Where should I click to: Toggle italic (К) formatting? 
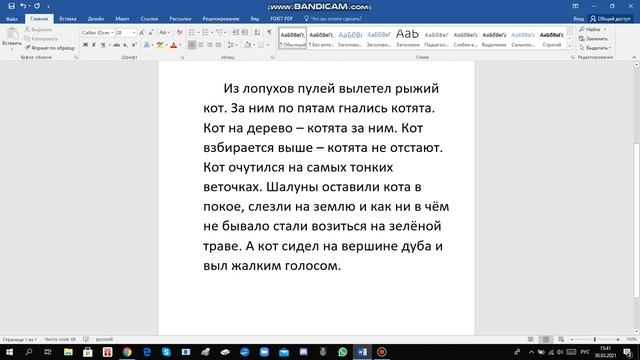point(94,45)
